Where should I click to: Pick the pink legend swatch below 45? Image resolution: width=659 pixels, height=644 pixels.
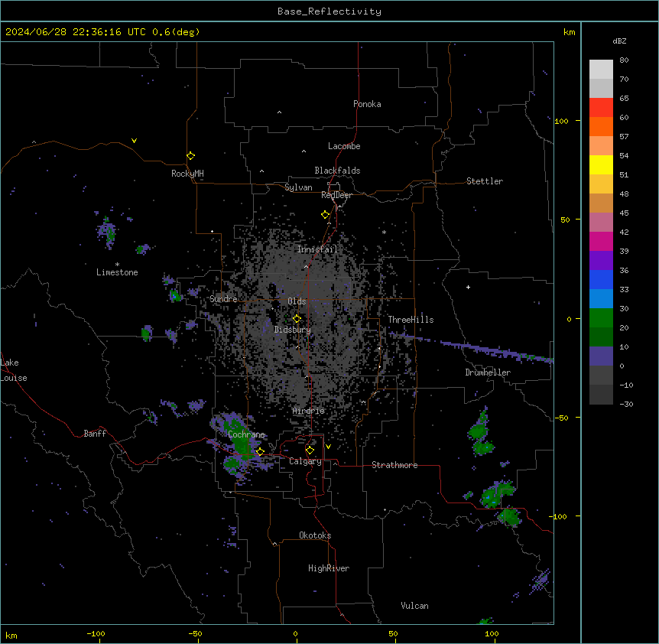tap(601, 222)
